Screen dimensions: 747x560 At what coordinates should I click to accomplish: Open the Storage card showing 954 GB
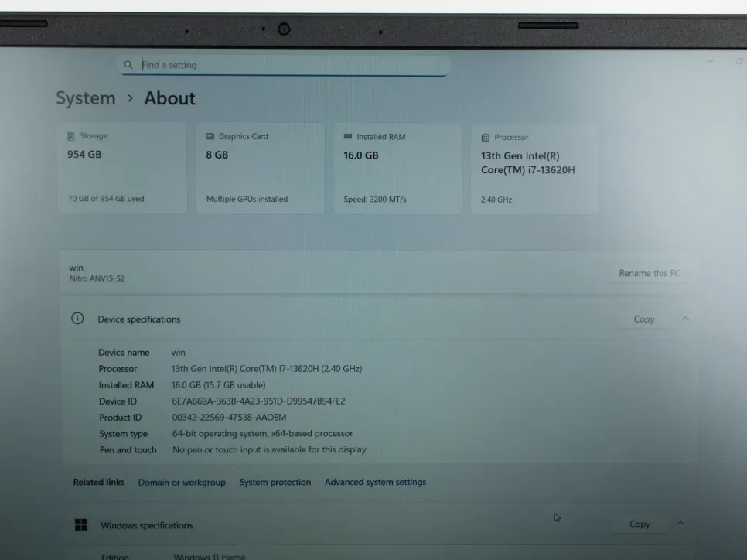click(121, 167)
